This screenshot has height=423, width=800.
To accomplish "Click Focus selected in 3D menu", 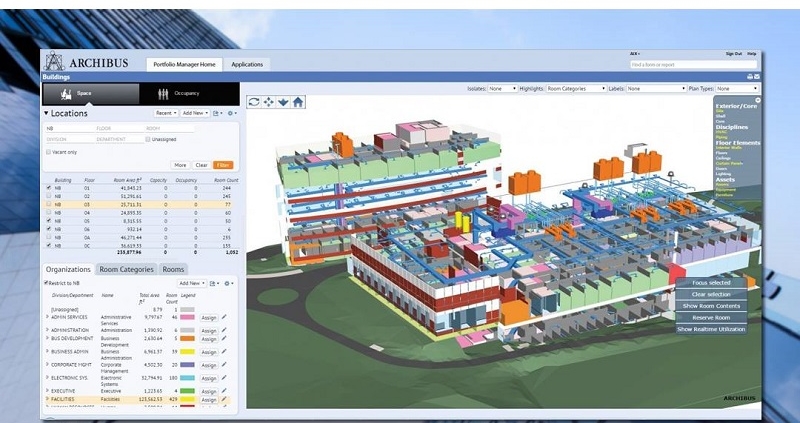I will point(711,283).
